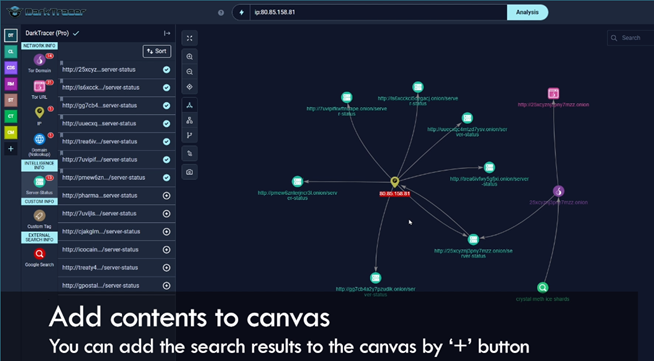654x361 pixels.
Task: Click the zoom out canvas tool
Action: pyautogui.click(x=189, y=72)
